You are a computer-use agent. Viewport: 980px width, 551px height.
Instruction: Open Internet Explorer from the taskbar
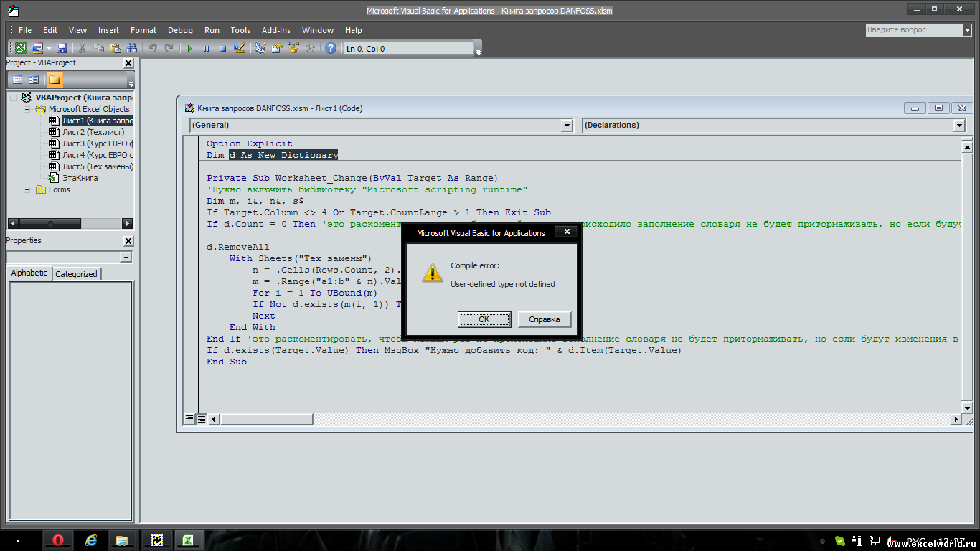click(91, 540)
